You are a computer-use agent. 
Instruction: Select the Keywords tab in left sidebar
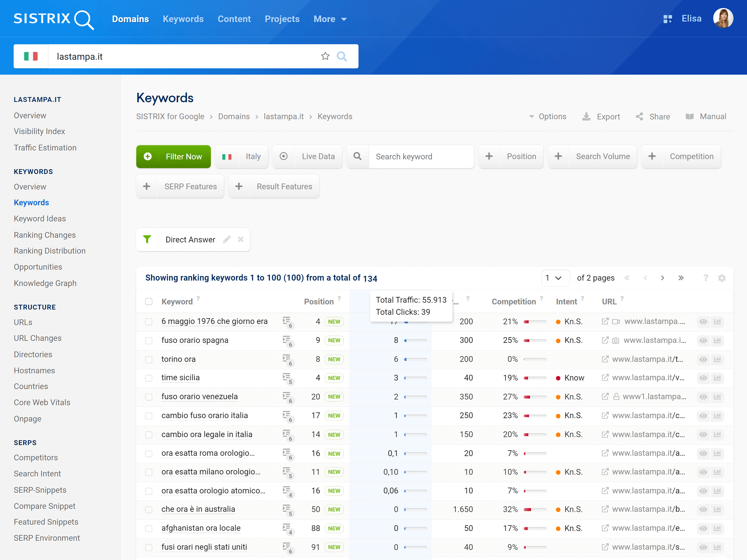click(x=31, y=202)
